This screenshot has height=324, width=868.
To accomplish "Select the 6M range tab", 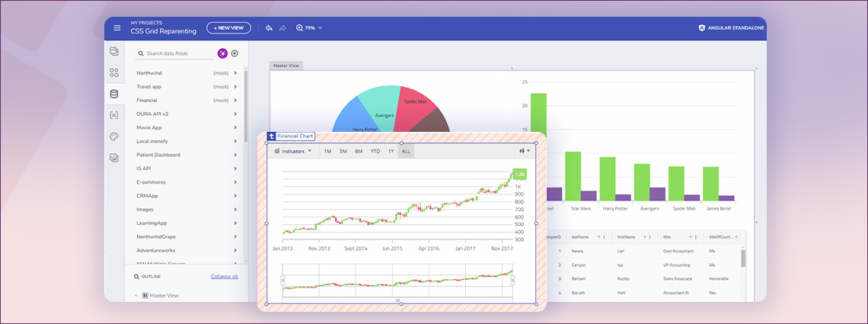I will (x=359, y=151).
